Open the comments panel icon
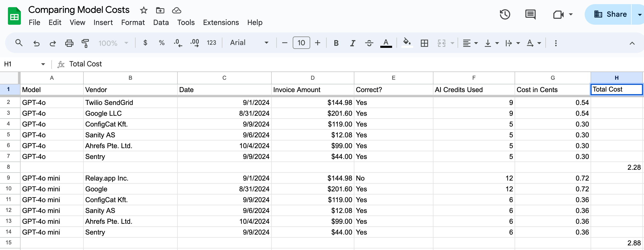Viewport: 644px width, 250px height. tap(530, 14)
